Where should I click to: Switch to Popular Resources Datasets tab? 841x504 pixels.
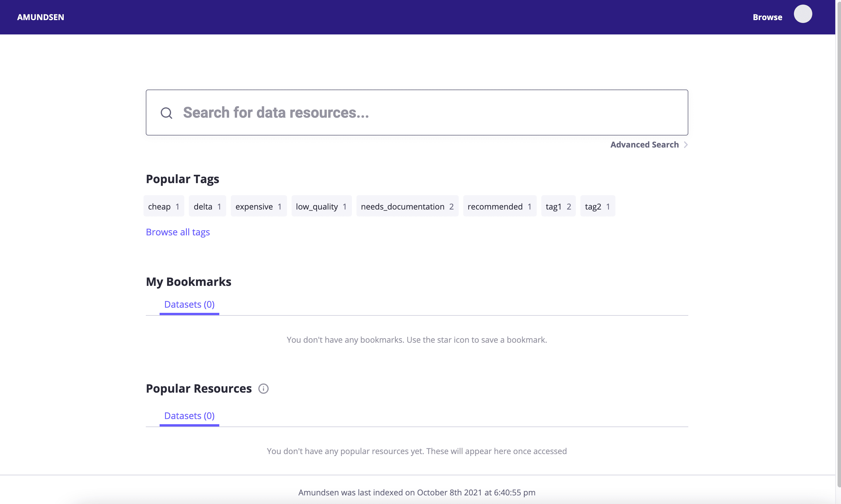[189, 416]
